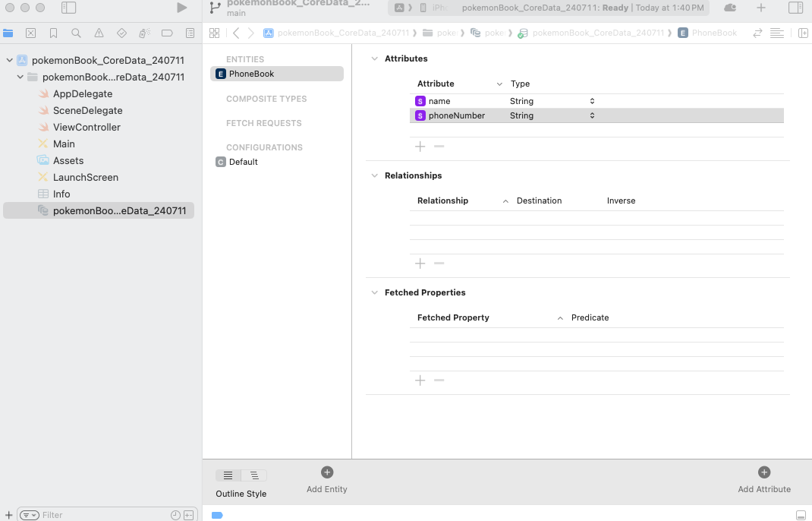Add an editor on the right
Viewport: 812px width, 521px height.
click(803, 33)
